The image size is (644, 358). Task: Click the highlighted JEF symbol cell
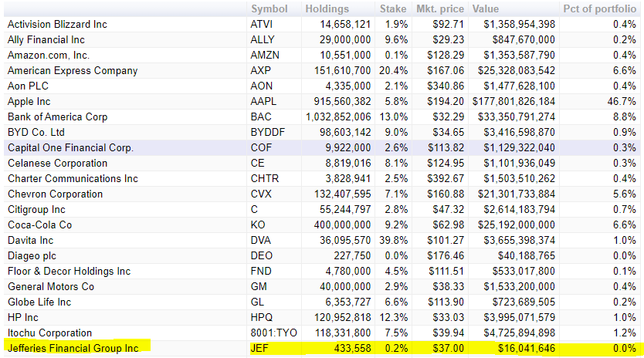click(x=259, y=348)
